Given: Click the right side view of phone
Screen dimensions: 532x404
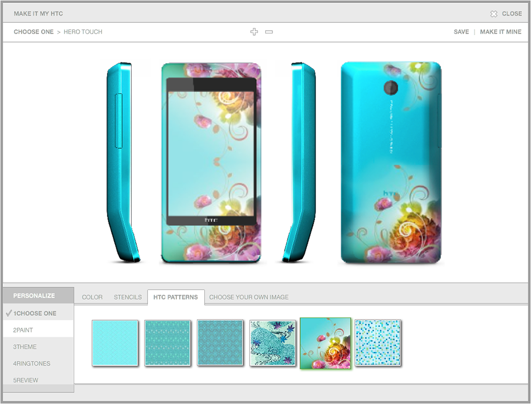Looking at the screenshot, I should click(299, 162).
